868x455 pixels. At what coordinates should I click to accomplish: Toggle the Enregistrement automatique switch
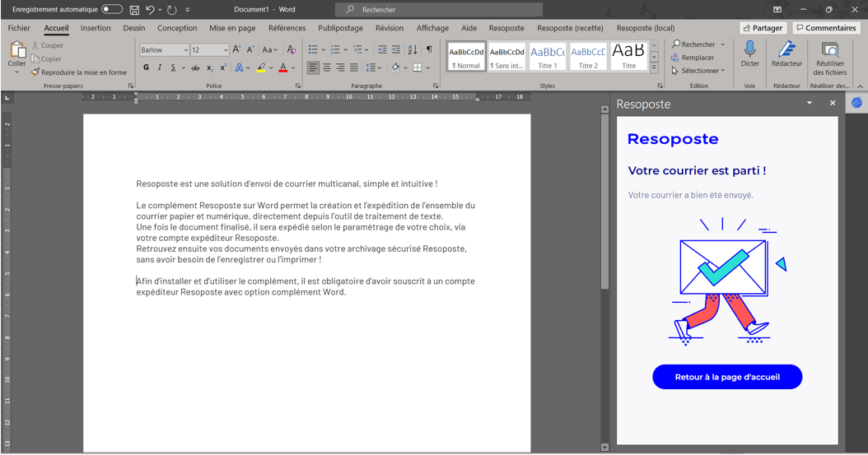click(112, 9)
